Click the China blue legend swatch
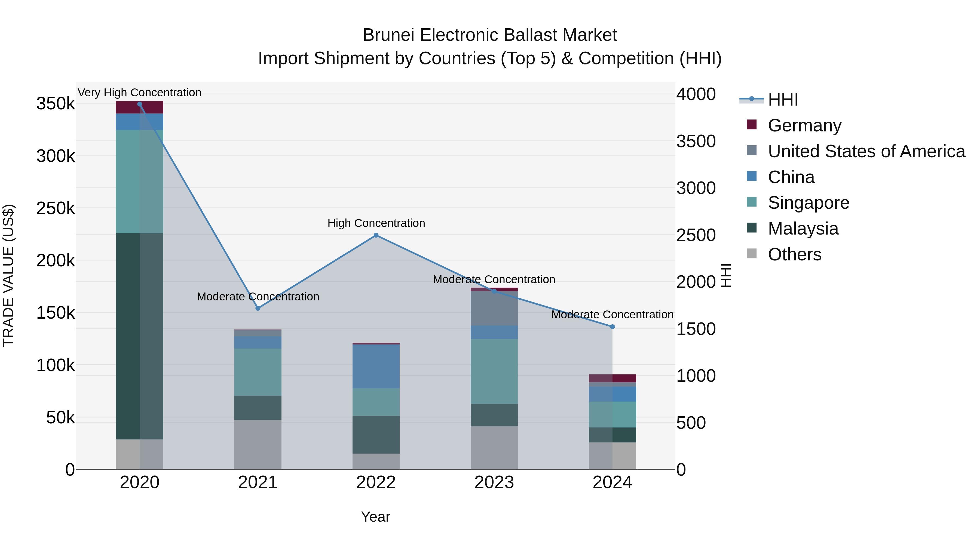This screenshot has height=551, width=980. tap(752, 176)
